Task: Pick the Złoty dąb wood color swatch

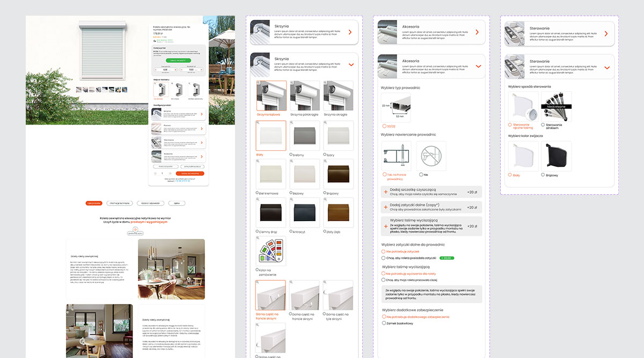Action: [338, 212]
